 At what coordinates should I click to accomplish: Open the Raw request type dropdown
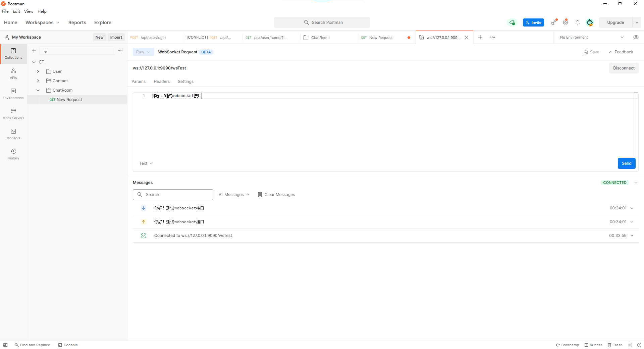tap(143, 52)
